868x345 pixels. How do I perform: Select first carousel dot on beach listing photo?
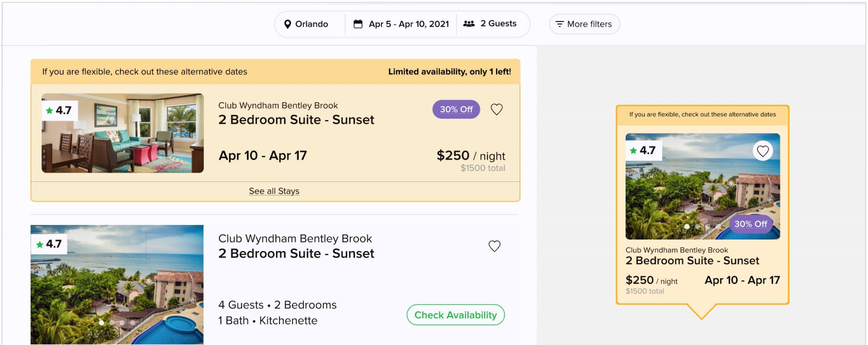coord(101,323)
